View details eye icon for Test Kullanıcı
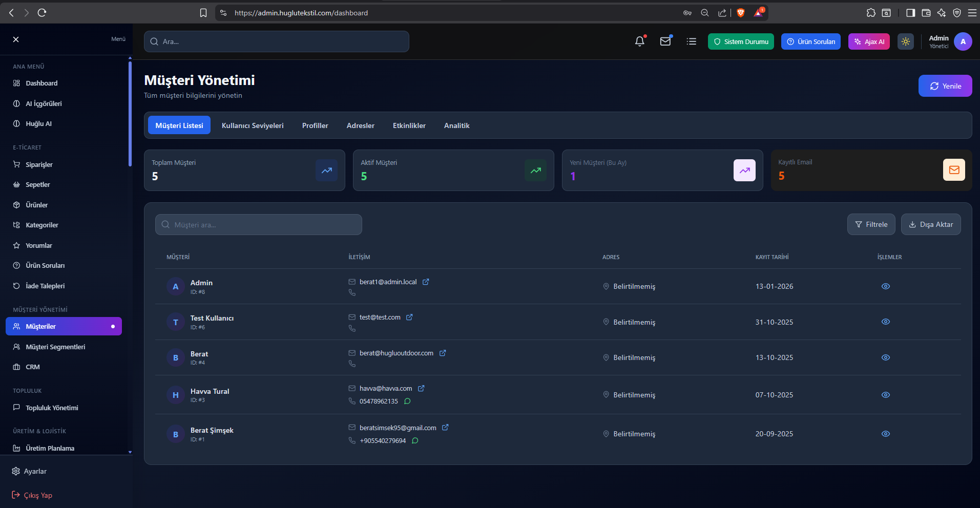 pos(885,322)
